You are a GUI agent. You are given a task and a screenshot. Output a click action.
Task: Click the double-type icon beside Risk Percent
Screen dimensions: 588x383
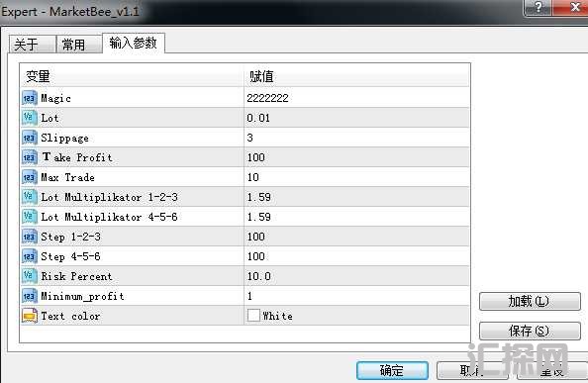click(x=30, y=276)
